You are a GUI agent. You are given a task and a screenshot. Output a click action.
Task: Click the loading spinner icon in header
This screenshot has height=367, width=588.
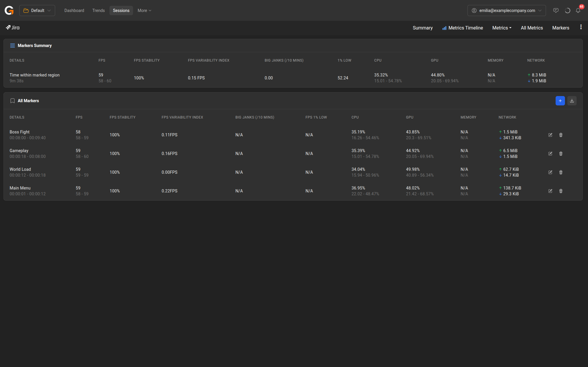click(567, 11)
